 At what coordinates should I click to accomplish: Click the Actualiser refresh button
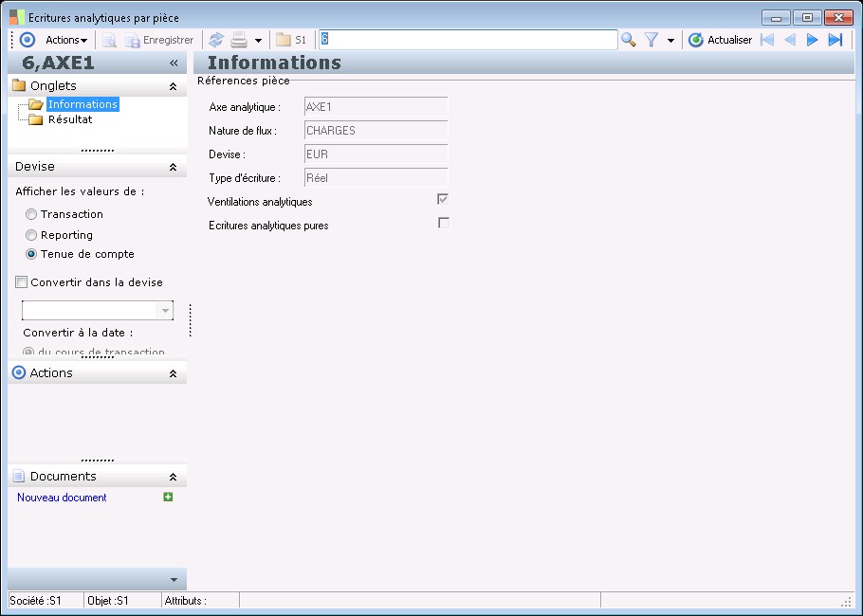click(x=720, y=40)
